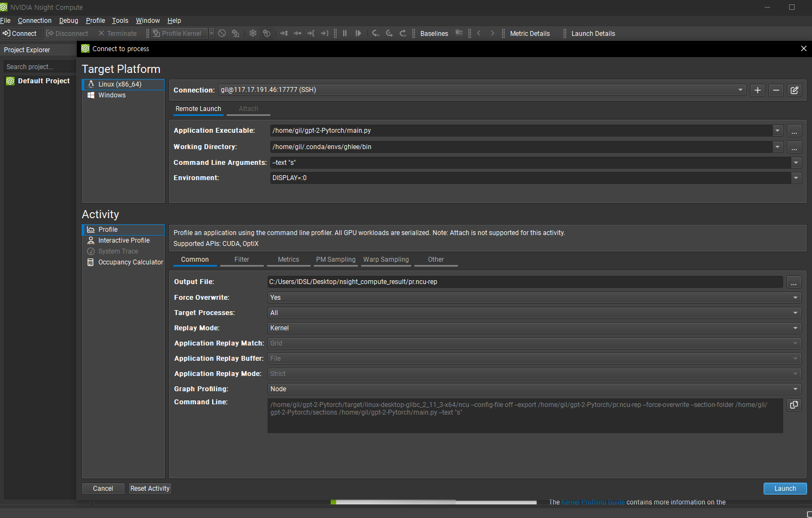812x518 pixels.
Task: Open the Connection dropdown
Action: point(482,90)
